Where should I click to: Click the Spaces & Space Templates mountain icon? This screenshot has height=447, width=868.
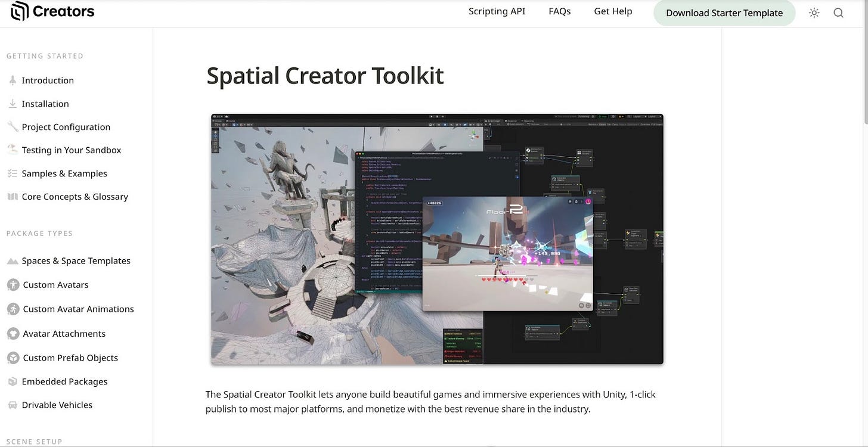point(13,261)
